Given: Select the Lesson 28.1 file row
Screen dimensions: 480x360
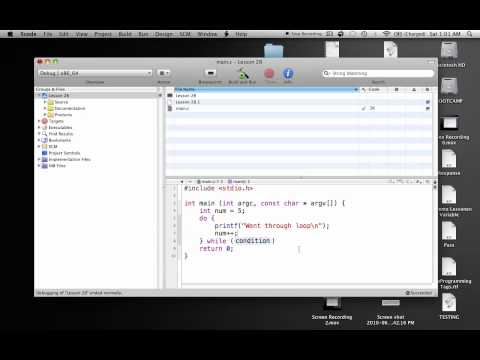Looking at the screenshot, I should tap(299, 102).
